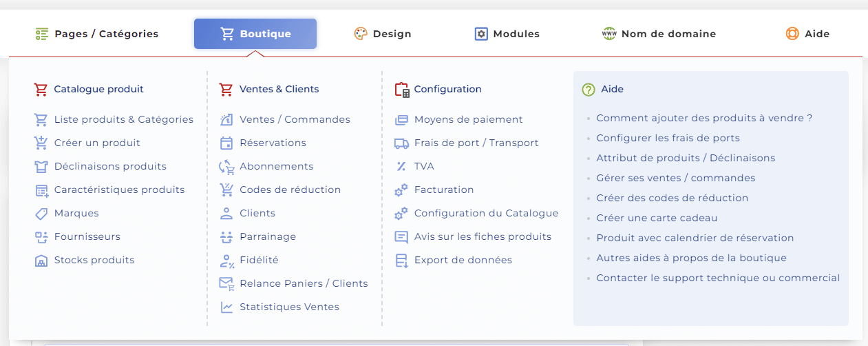Click the warehouse icon beside Stocks produits
Screen dimensions: 868x346
pos(41,260)
